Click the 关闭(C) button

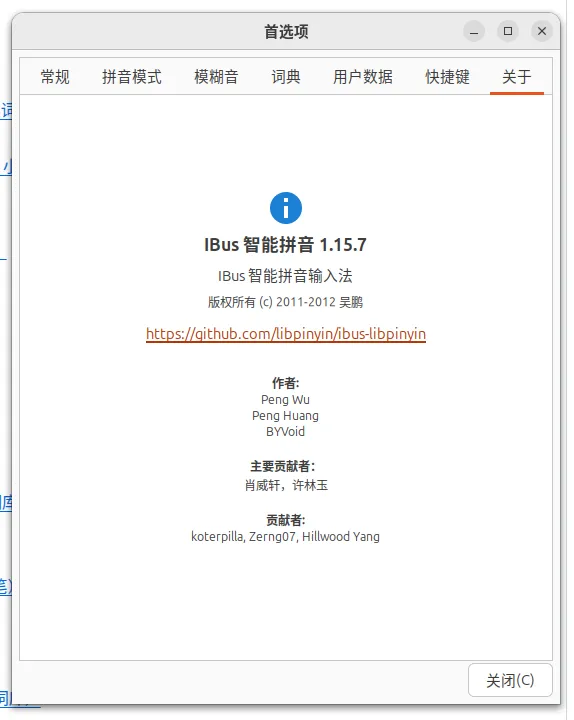click(x=510, y=680)
